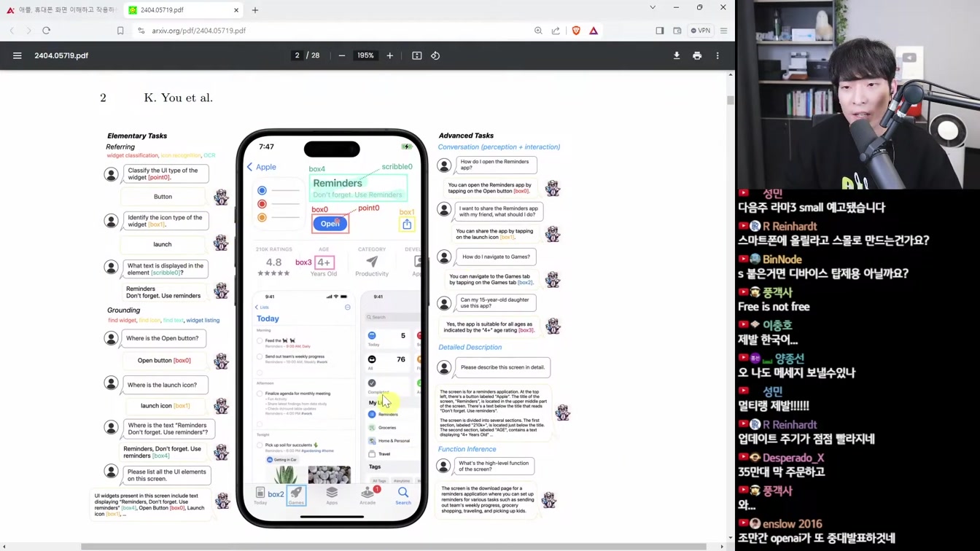View site information for arxiv.org
The height and width of the screenshot is (551, 980).
click(x=141, y=31)
